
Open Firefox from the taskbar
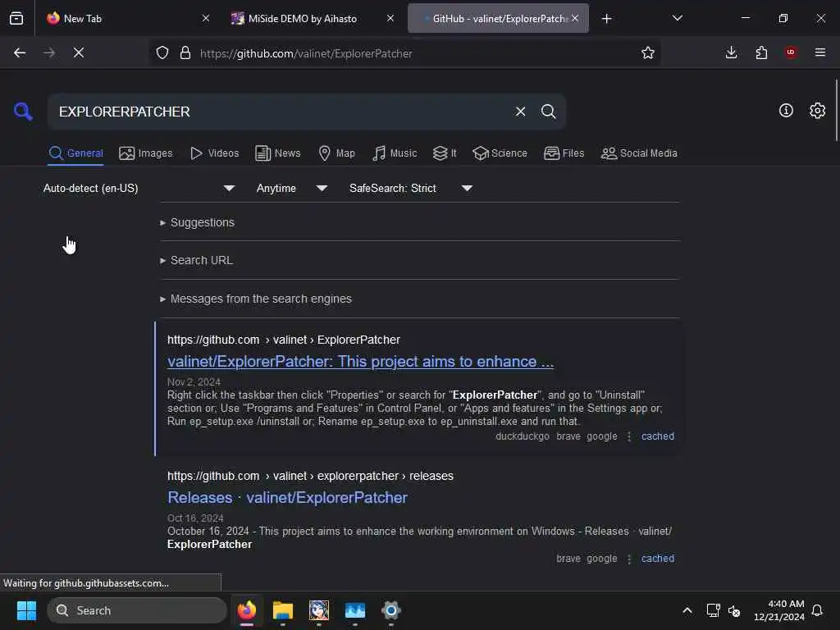point(246,610)
